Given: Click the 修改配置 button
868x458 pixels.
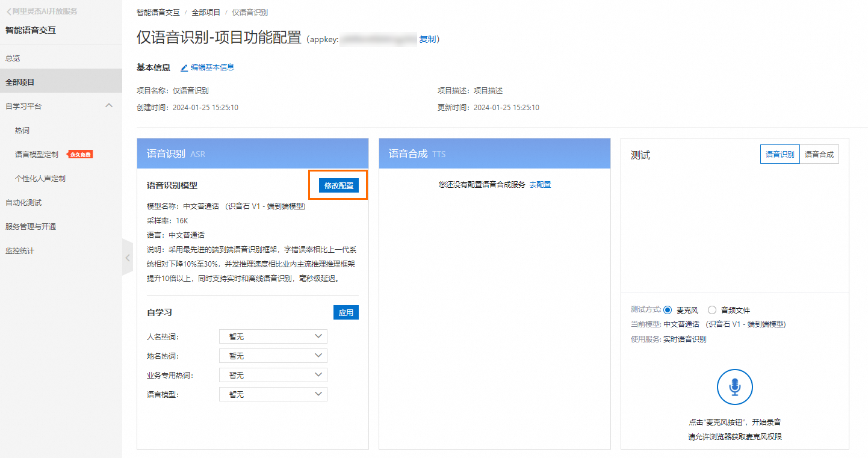Looking at the screenshot, I should (x=339, y=185).
